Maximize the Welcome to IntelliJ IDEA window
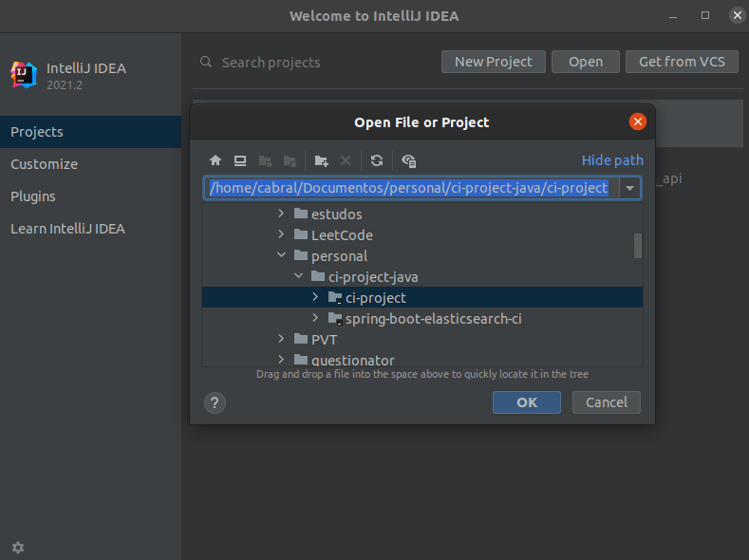The width and height of the screenshot is (749, 560). click(705, 16)
